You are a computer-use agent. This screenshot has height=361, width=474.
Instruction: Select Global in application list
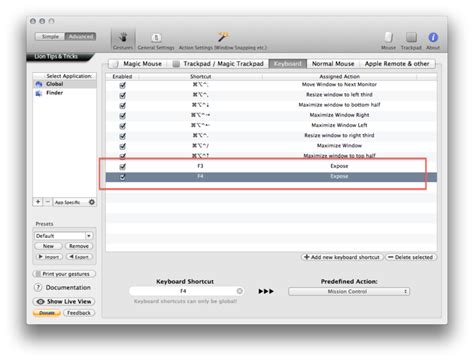65,84
